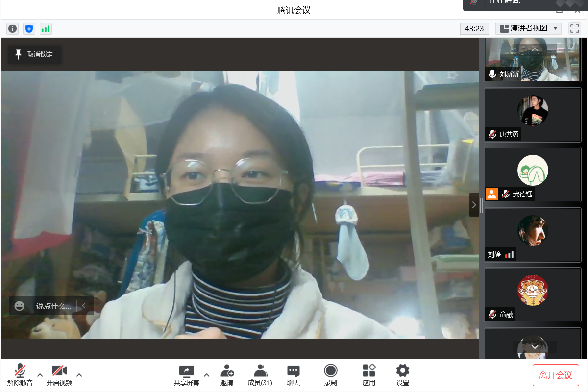Image resolution: width=588 pixels, height=392 pixels.
Task: Unpin video with 取消锁定
Action: tap(34, 55)
